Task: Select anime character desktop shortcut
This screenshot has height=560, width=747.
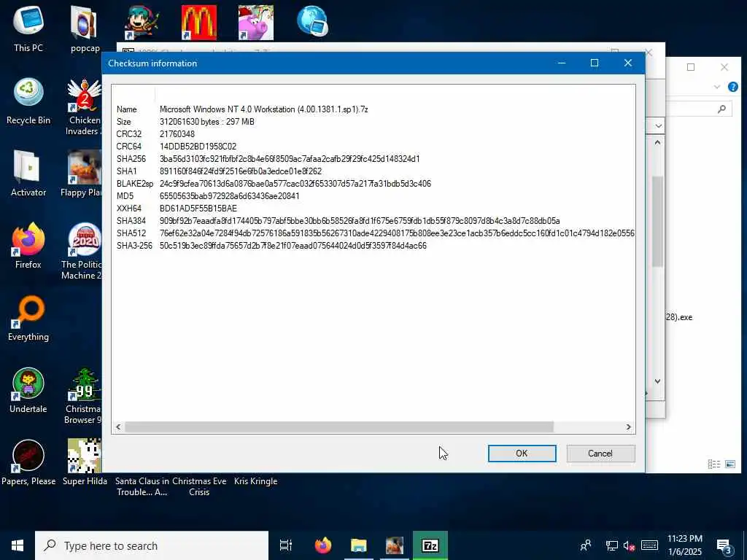Action: (142, 23)
